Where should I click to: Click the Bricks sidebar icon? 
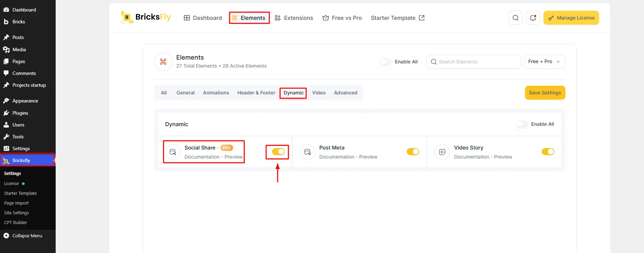click(x=6, y=22)
